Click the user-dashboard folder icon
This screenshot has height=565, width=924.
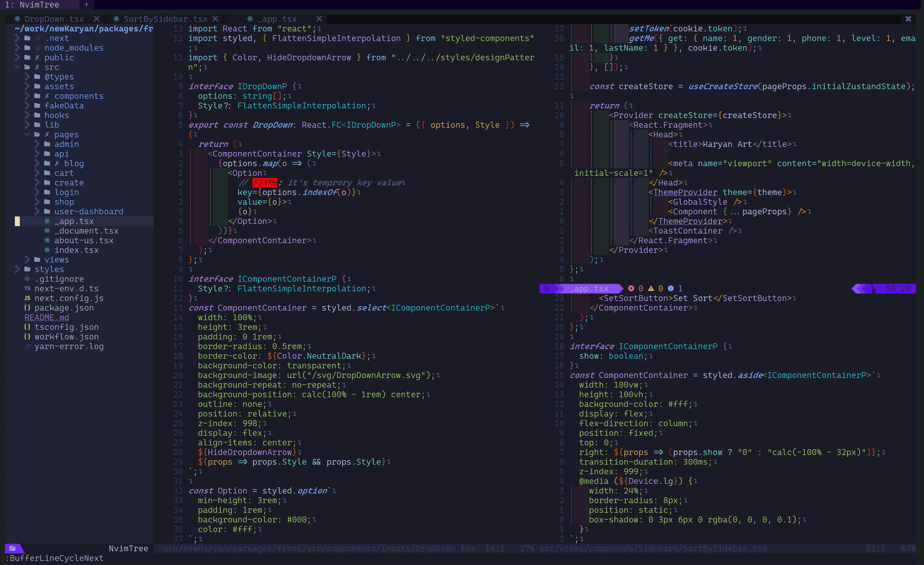click(47, 211)
